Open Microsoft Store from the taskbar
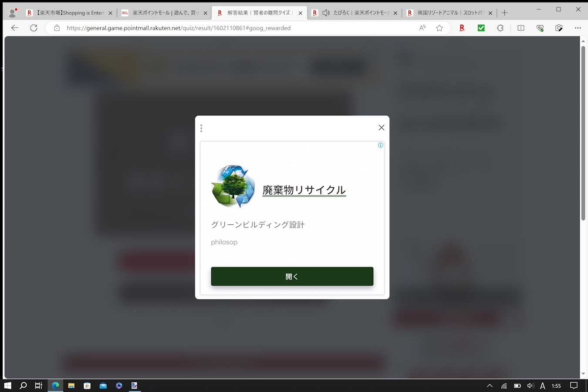The height and width of the screenshot is (392, 588). pos(87,385)
